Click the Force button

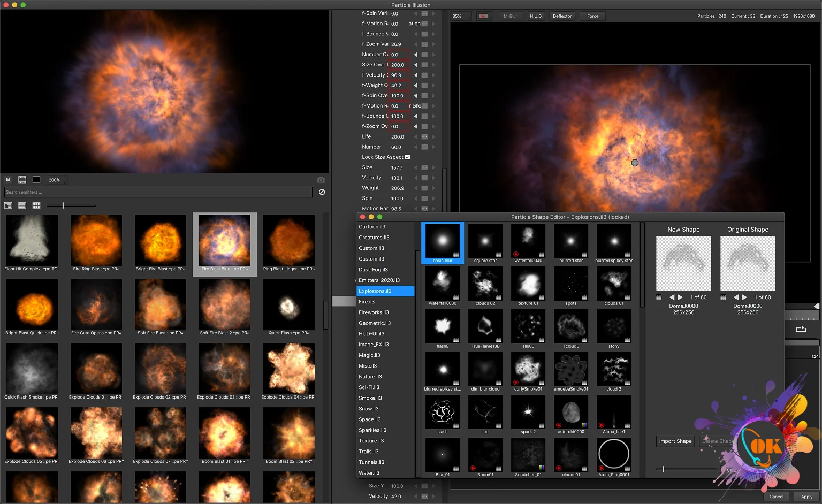tap(593, 16)
